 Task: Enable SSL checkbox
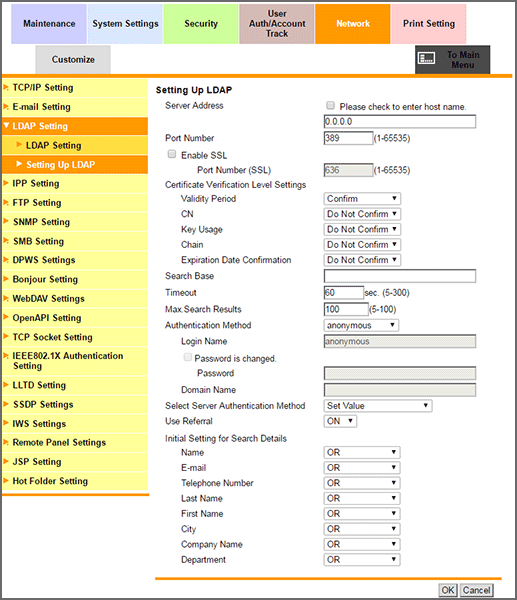point(172,154)
